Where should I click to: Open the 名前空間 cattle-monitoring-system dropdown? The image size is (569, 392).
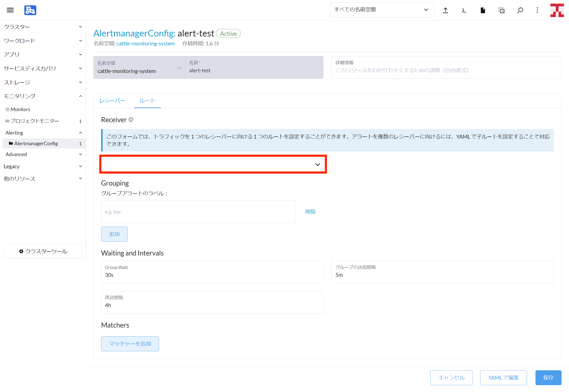click(x=139, y=67)
